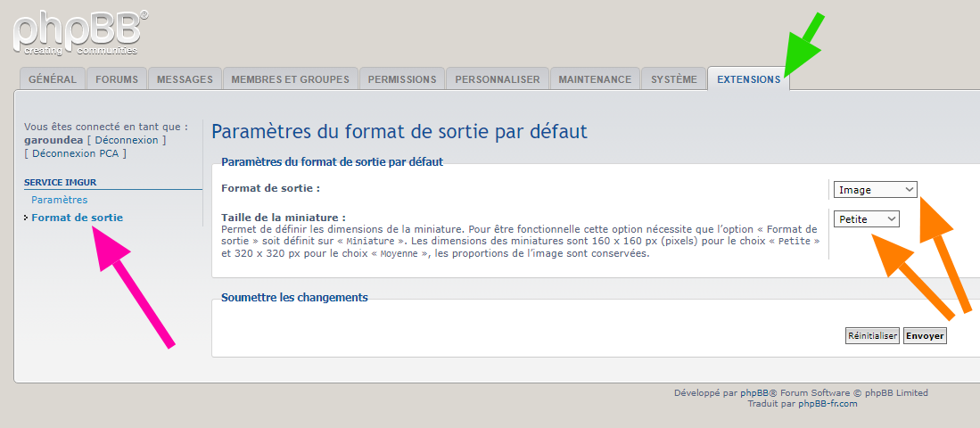This screenshot has width=980, height=428.
Task: Go to the MESSAGES tab
Action: click(x=185, y=79)
